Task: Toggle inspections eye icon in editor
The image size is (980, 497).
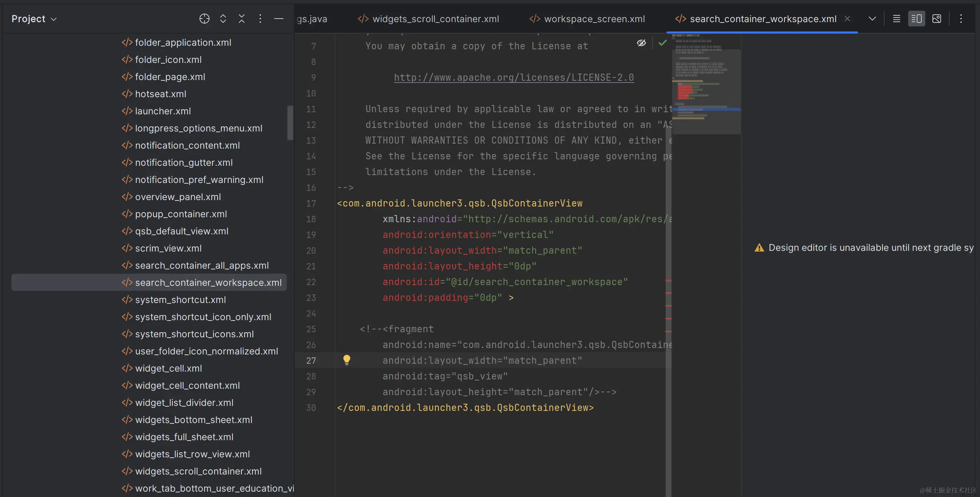Action: tap(641, 43)
